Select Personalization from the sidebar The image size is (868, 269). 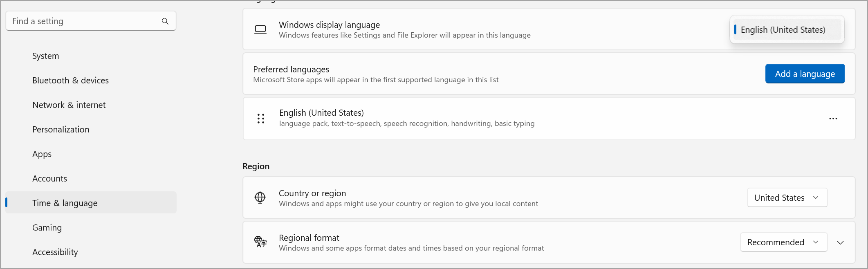[61, 129]
